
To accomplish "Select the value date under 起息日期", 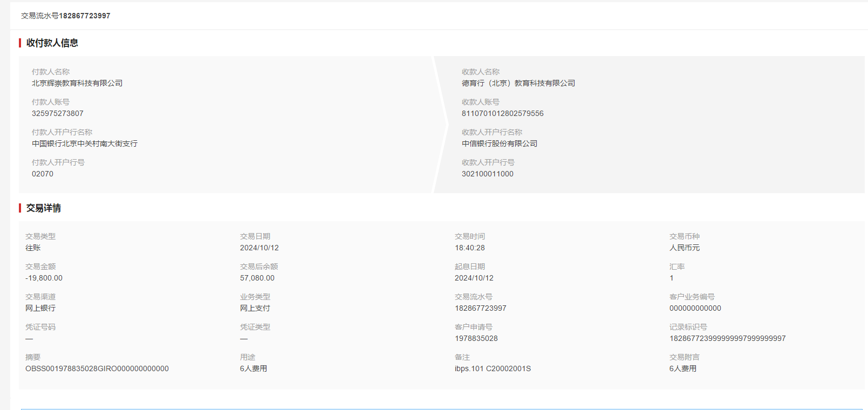I will point(474,278).
